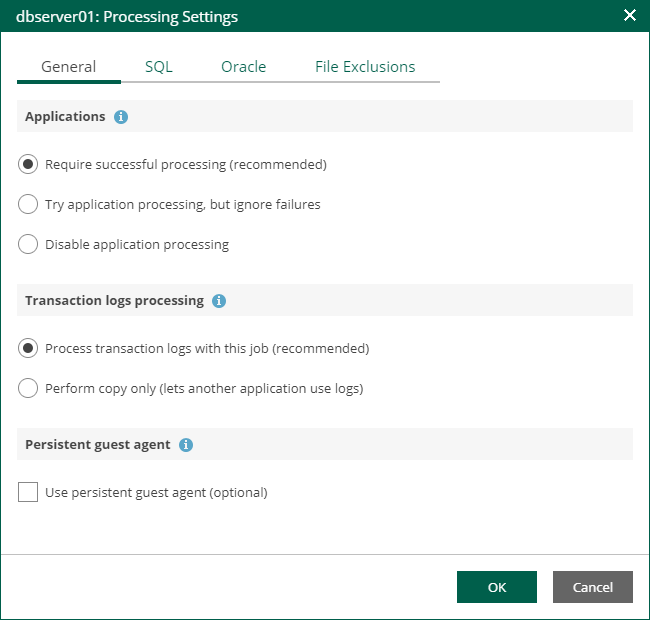Image resolution: width=650 pixels, height=620 pixels.
Task: Click the dbserver01 Processing Settings title bar
Action: click(126, 17)
